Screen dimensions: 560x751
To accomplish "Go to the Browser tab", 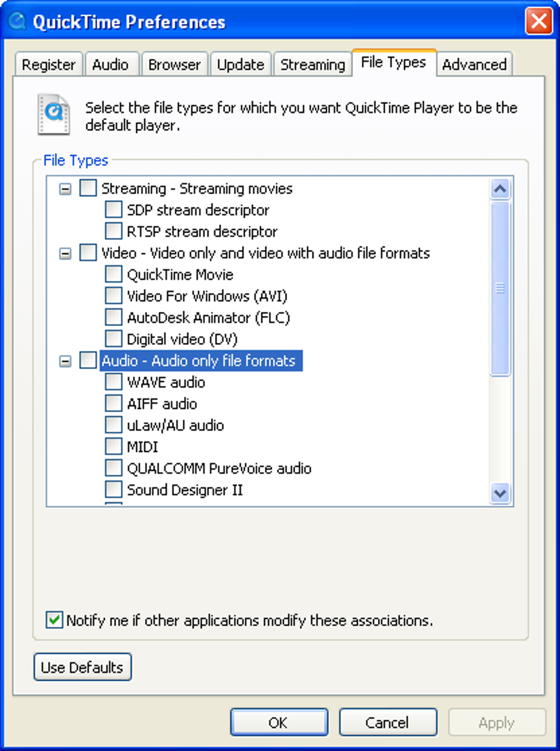I will point(175,65).
